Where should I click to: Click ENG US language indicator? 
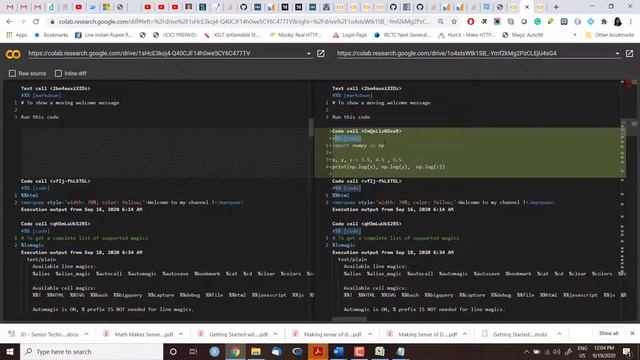(x=582, y=351)
